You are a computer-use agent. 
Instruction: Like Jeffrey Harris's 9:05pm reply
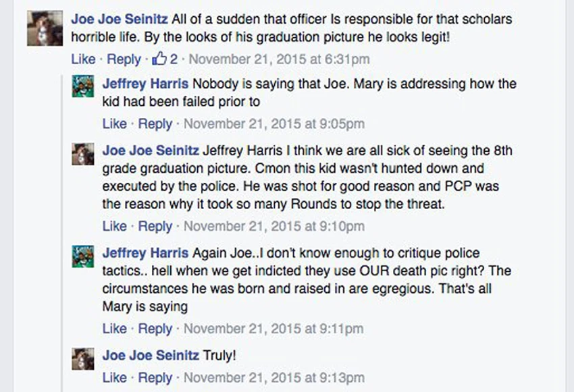point(114,124)
